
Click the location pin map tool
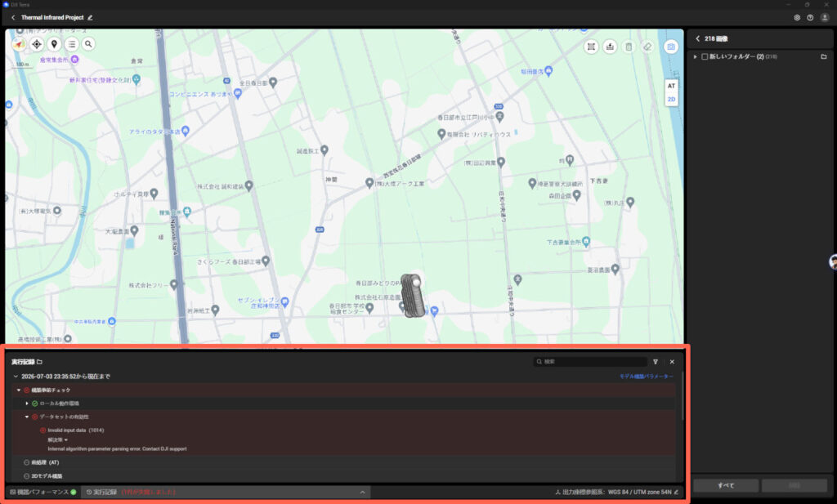[x=54, y=44]
